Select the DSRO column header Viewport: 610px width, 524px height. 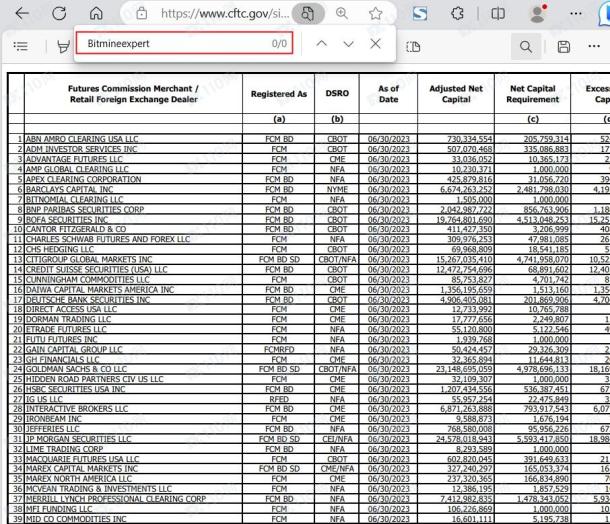337,93
